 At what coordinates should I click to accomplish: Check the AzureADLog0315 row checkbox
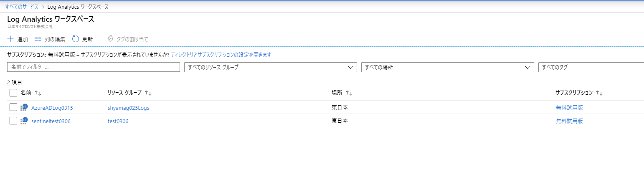coord(13,107)
